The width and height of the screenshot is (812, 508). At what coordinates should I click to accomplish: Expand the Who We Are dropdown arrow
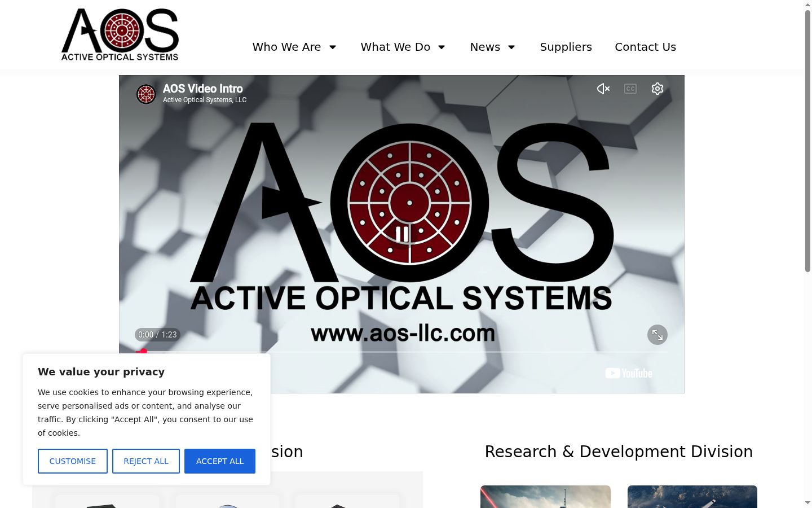coord(333,47)
